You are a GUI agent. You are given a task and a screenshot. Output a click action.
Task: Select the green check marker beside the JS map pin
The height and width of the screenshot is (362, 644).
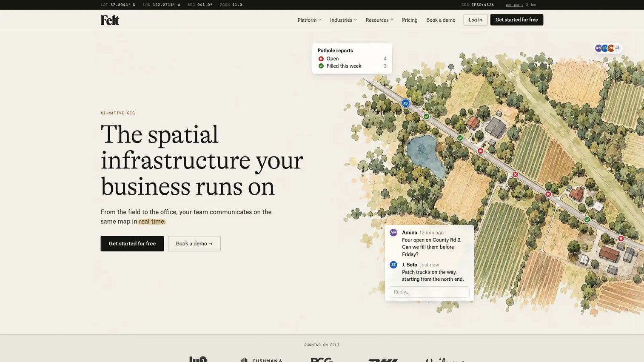426,117
